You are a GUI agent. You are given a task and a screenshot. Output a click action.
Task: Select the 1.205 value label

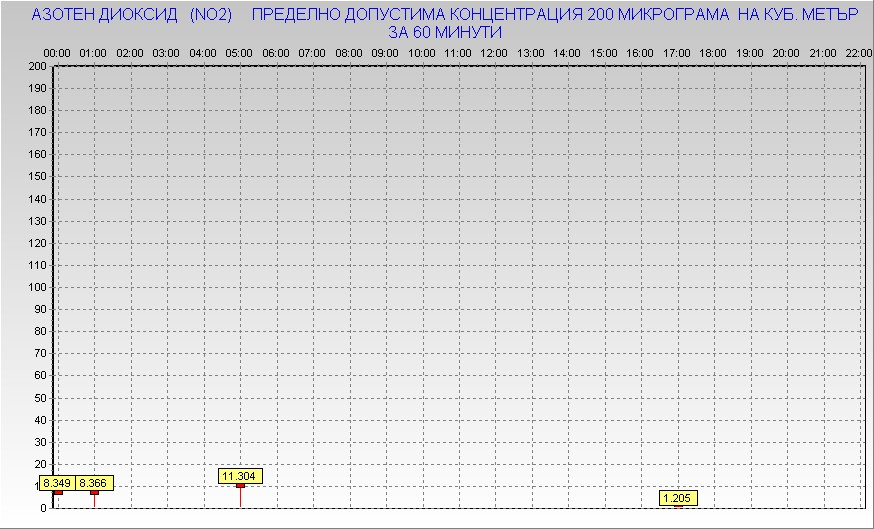[678, 498]
